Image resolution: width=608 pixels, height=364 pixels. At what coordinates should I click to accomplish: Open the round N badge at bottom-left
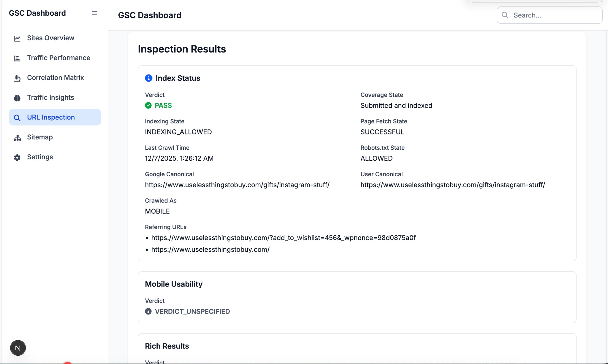[x=18, y=348]
